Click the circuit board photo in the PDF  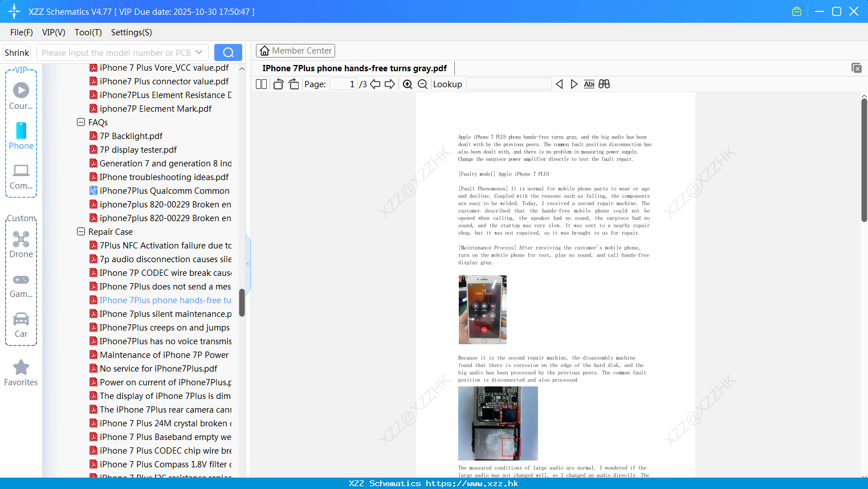pos(498,423)
